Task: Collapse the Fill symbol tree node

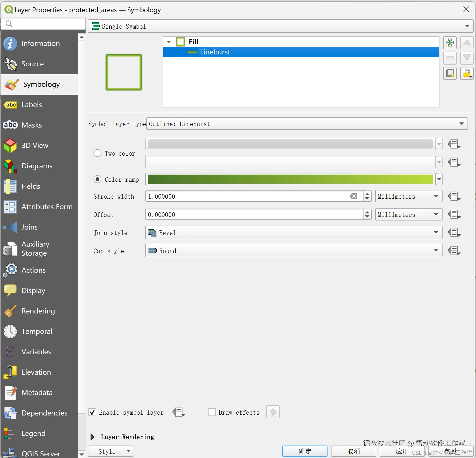Action: click(169, 42)
